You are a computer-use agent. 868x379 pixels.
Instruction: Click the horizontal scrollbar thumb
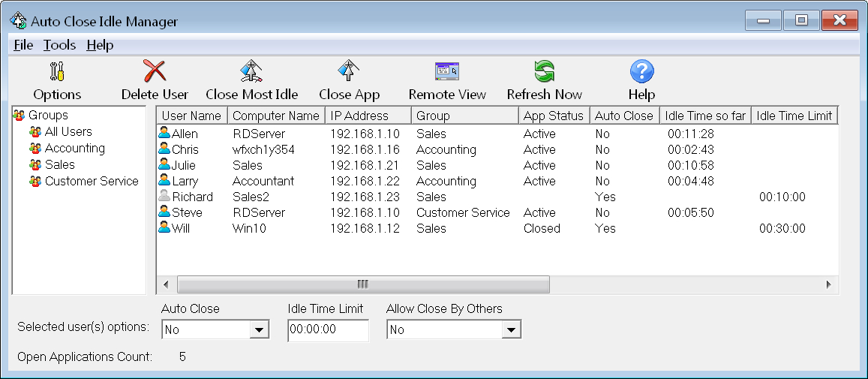coord(363,284)
